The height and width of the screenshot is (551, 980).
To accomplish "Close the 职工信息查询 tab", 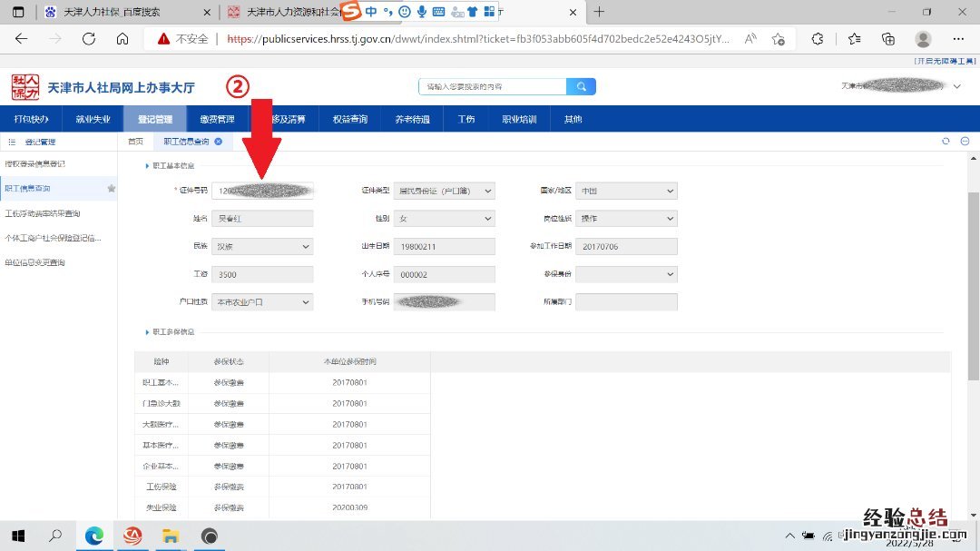I will coord(219,142).
